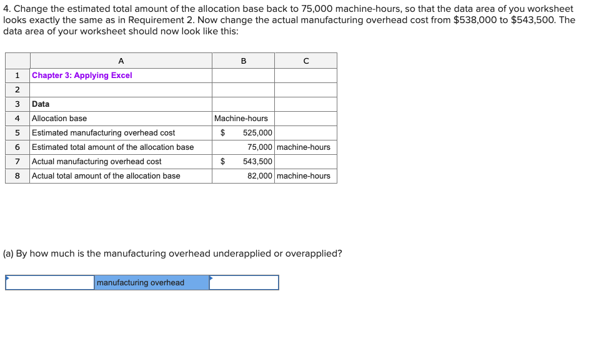This screenshot has height=364, width=611.
Task: Select row header 1
Action: 17,76
